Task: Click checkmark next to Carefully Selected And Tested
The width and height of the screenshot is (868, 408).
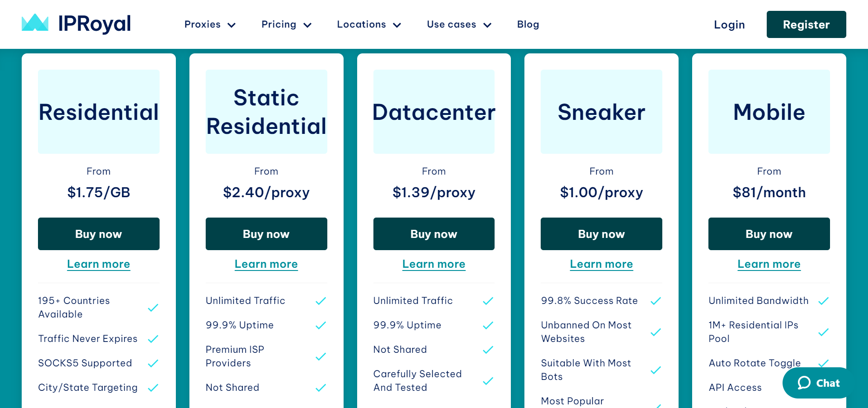Action: point(488,381)
